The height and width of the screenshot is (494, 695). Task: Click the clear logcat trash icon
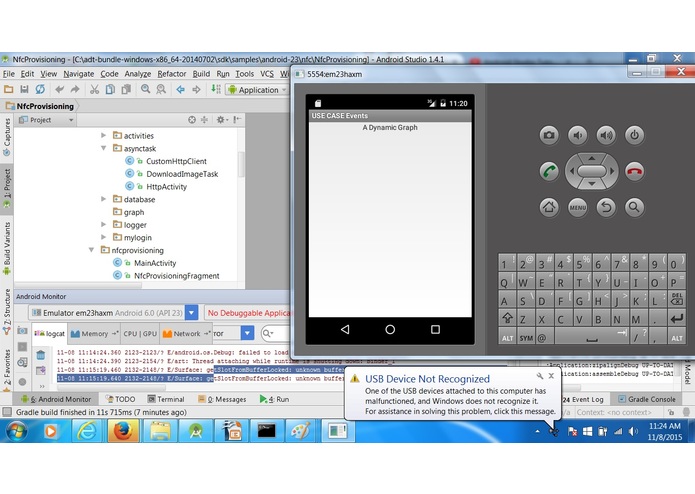click(41, 354)
